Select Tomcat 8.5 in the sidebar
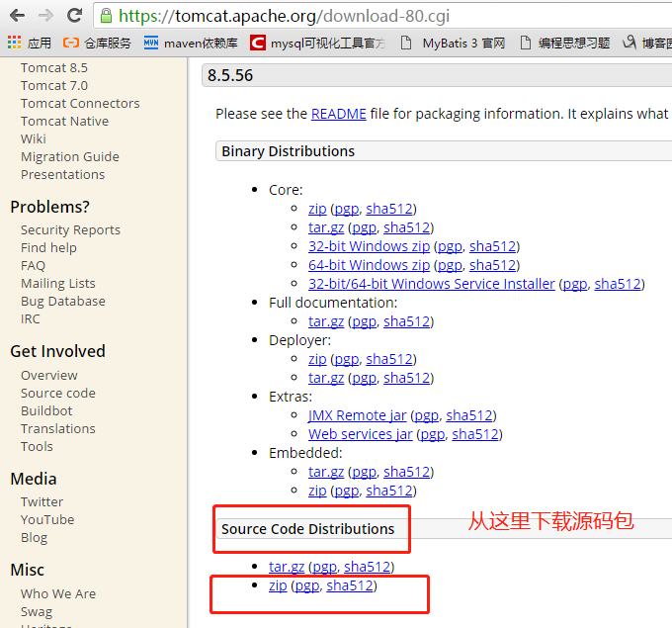The image size is (672, 628). (x=53, y=68)
